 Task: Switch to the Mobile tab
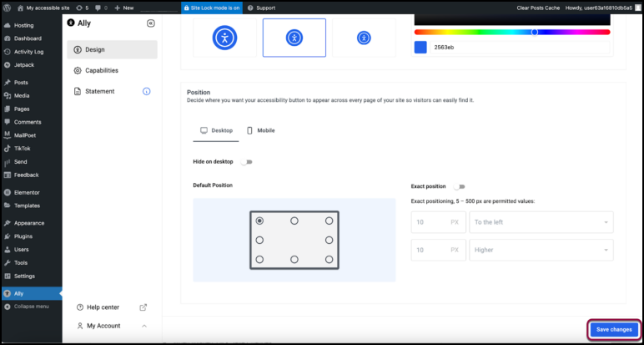coord(260,130)
